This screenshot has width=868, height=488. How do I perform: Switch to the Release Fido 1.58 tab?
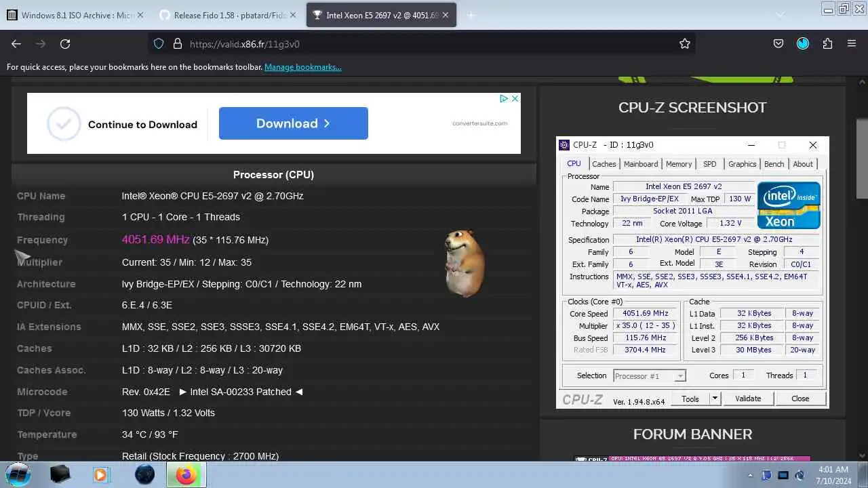228,15
